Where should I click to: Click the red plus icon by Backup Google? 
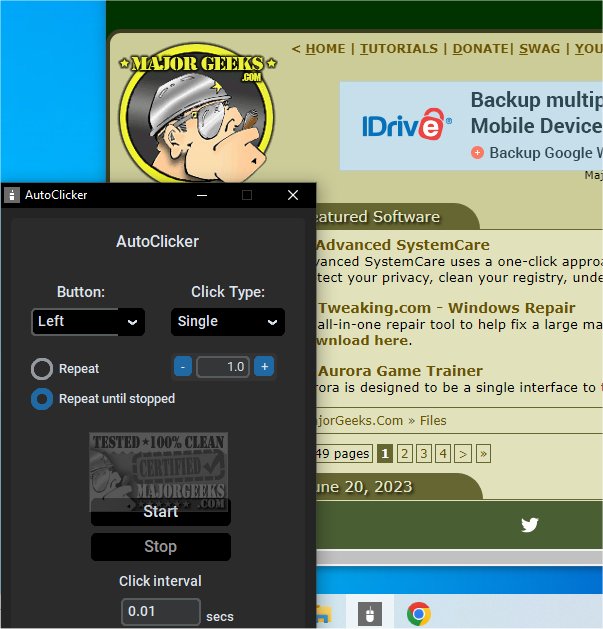click(477, 153)
